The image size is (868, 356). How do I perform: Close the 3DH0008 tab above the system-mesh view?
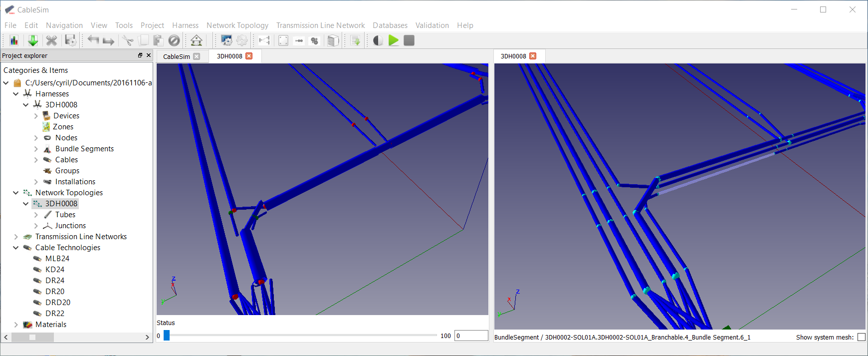click(x=533, y=56)
